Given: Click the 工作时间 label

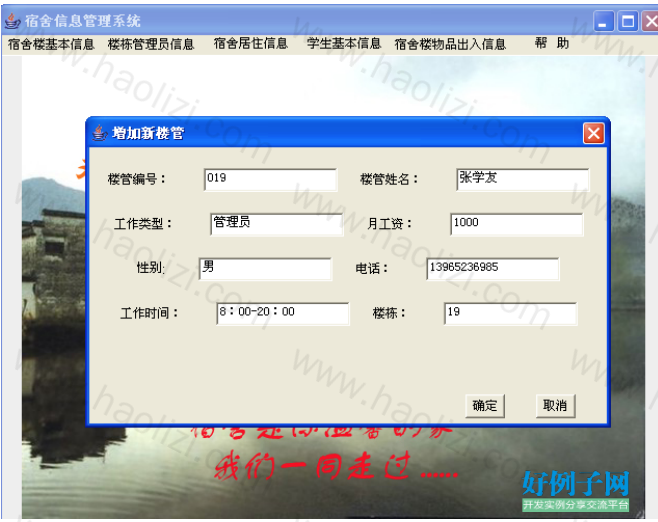Looking at the screenshot, I should (x=149, y=313).
